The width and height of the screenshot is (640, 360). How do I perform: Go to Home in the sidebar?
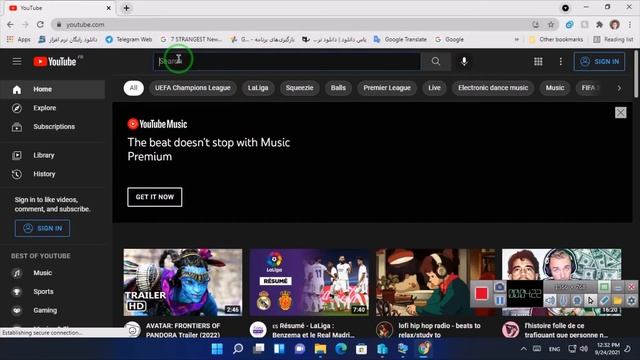coord(53,89)
